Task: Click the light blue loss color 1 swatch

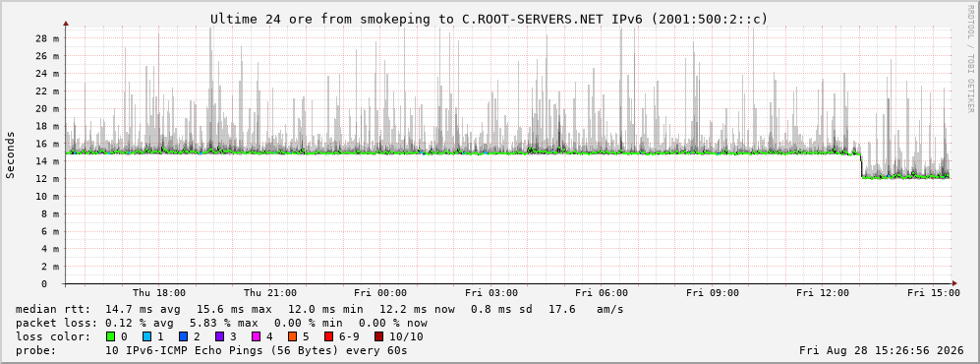Action: pos(147,336)
